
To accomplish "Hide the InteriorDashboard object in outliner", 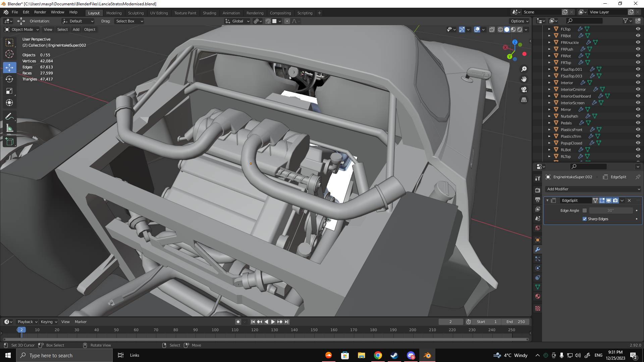I will [638, 96].
